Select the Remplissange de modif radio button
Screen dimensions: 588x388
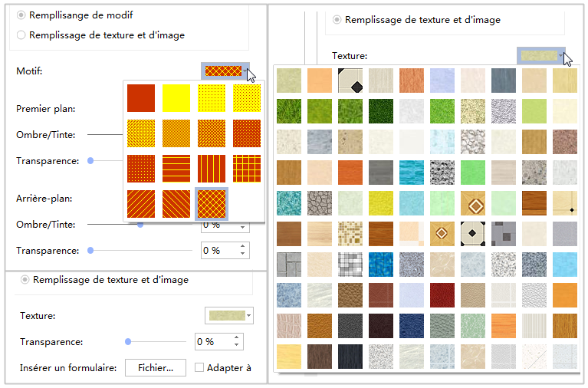pyautogui.click(x=21, y=15)
